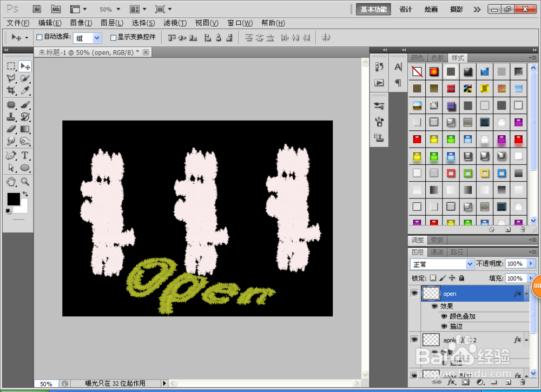Select the Path Selection tool
Viewport: 541px width, 392px height.
pyautogui.click(x=11, y=168)
